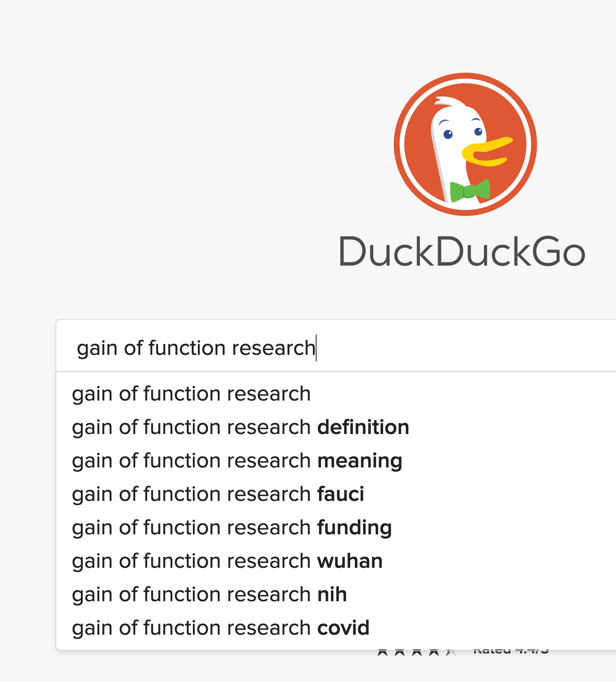Viewport: 616px width, 682px height.
Task: Select first suggestion 'gain of function research'
Action: coord(191,394)
